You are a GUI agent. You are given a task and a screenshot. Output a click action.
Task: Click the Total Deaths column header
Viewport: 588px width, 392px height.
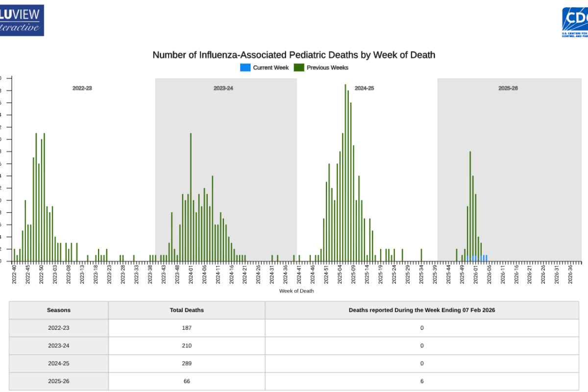[x=187, y=310]
